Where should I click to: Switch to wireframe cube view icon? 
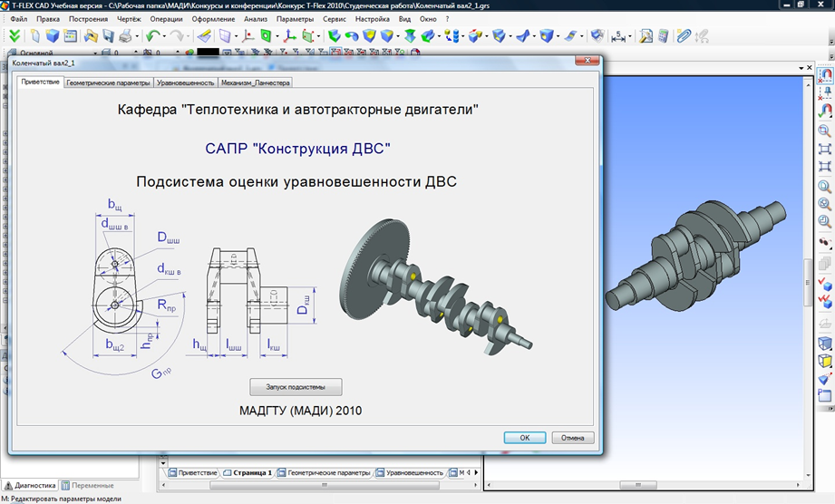pyautogui.click(x=824, y=343)
